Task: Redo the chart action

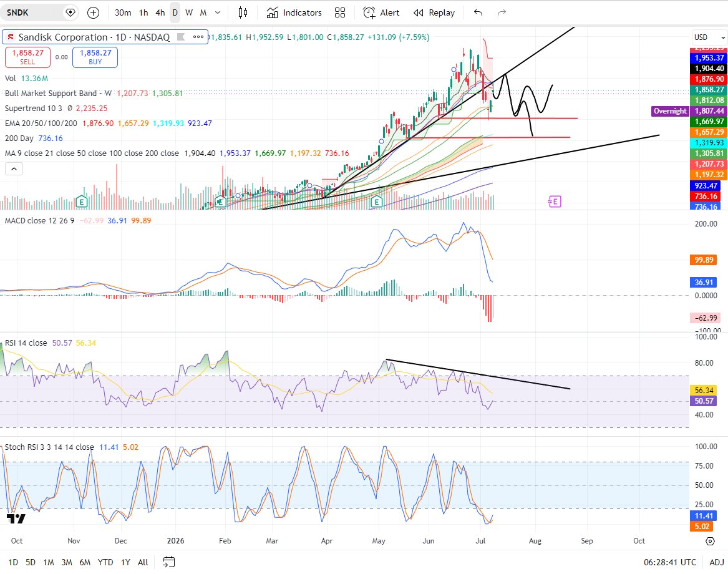Action: 502,12
